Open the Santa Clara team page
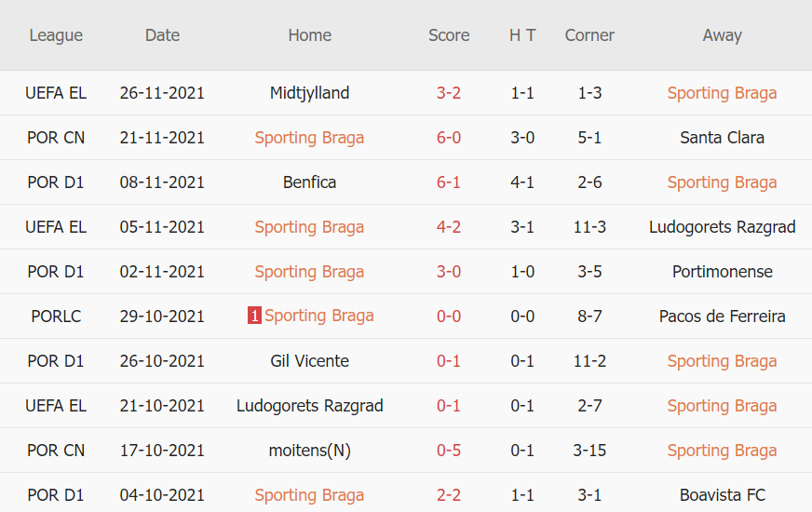The image size is (812, 512). [x=722, y=138]
